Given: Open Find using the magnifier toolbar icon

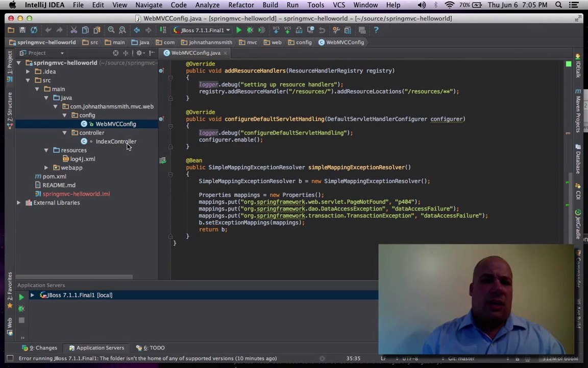Looking at the screenshot, I should tap(111, 30).
